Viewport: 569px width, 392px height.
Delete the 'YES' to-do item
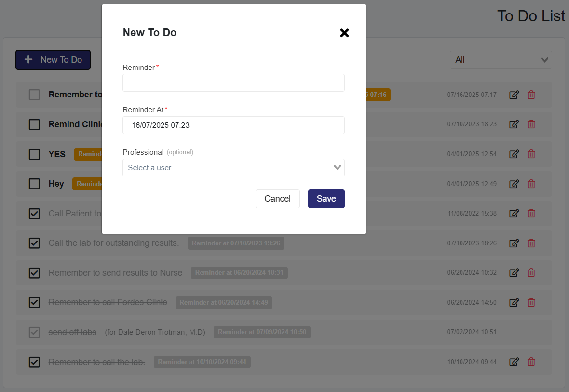pos(531,154)
